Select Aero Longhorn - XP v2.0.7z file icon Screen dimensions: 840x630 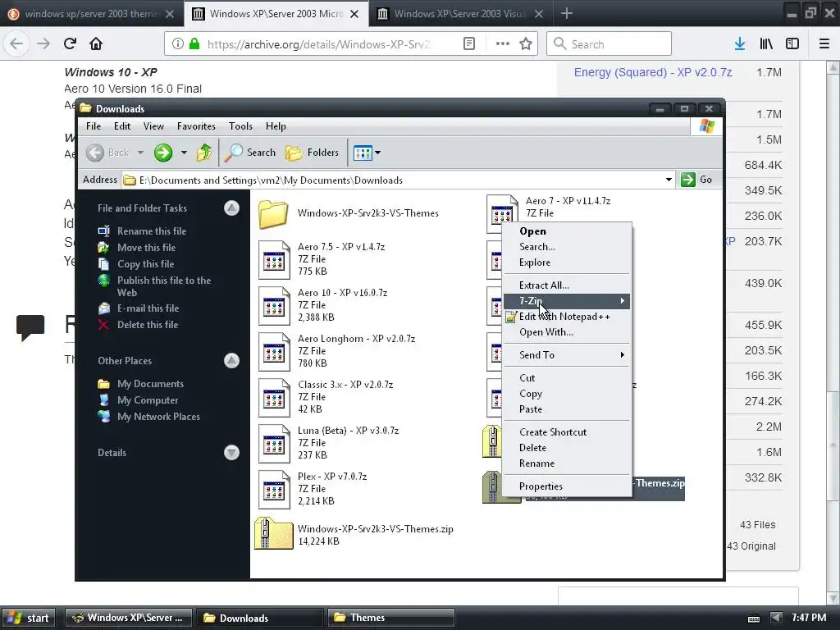[274, 352]
